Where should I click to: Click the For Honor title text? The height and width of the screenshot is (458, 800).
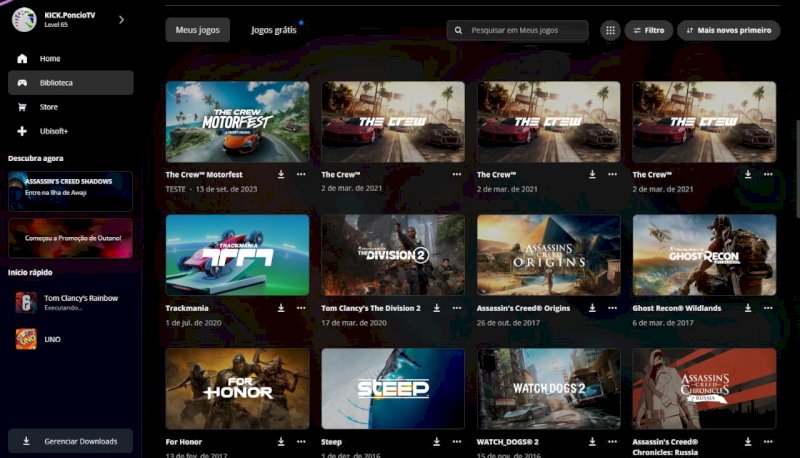point(184,442)
